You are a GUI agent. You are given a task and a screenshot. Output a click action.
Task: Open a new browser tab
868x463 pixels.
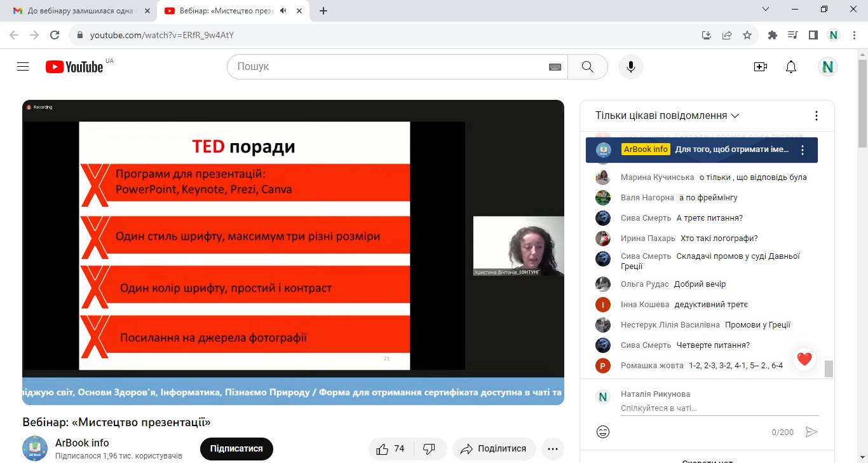point(323,11)
